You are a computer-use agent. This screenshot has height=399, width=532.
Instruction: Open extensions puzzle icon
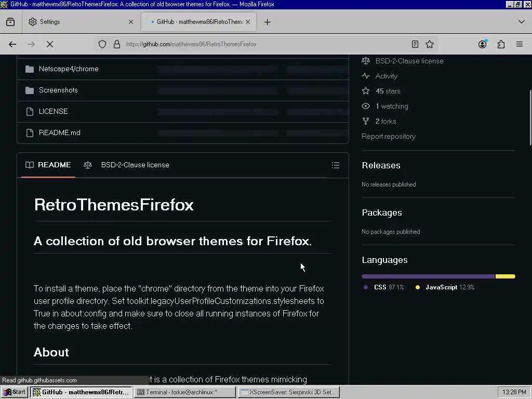[x=501, y=45]
